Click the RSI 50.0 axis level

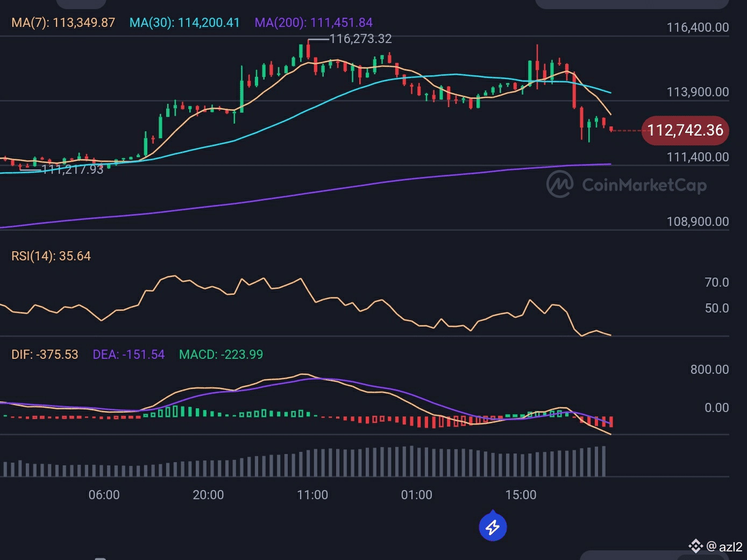(x=717, y=308)
